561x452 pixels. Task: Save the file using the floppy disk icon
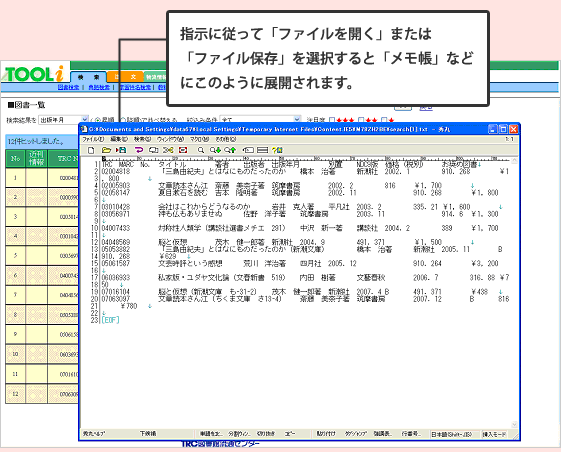[x=122, y=150]
